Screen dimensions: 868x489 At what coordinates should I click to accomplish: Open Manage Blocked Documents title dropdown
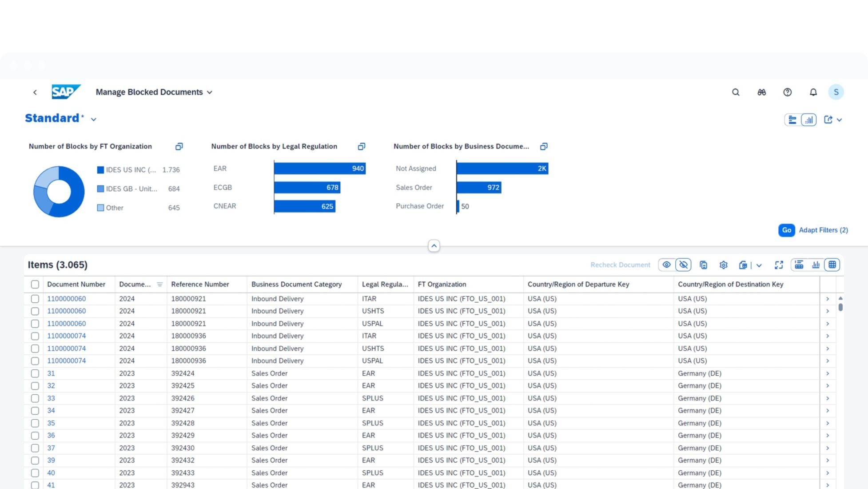(x=210, y=92)
